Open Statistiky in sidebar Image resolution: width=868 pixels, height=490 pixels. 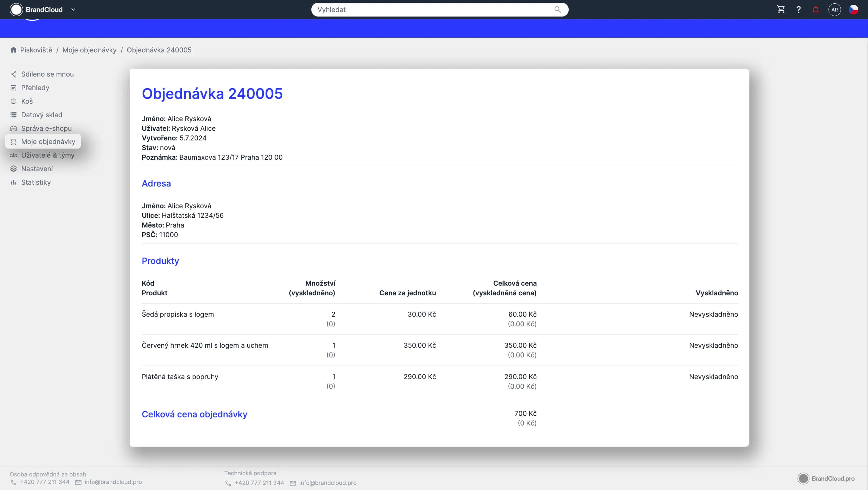coord(36,182)
